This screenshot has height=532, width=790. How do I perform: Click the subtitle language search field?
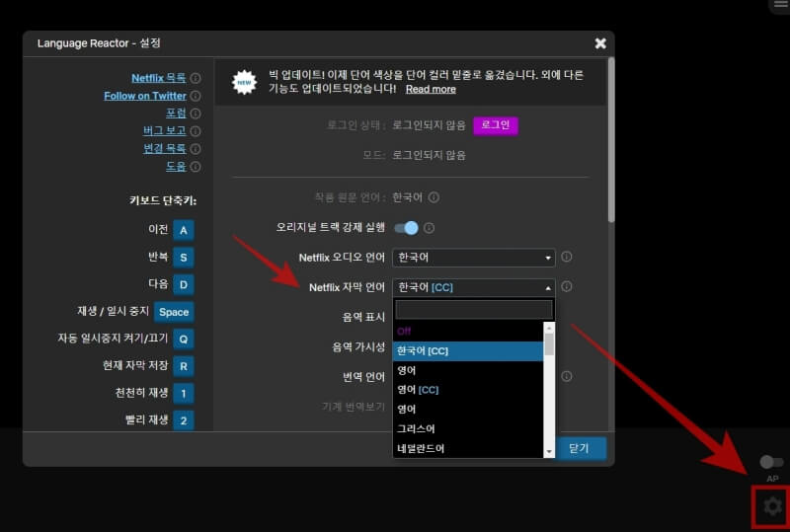click(474, 309)
